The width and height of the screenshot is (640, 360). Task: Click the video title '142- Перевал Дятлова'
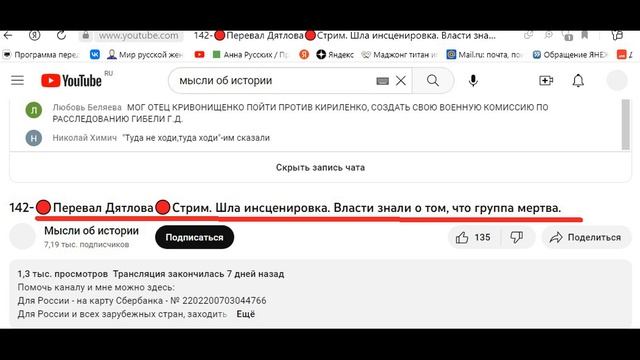[x=285, y=208]
